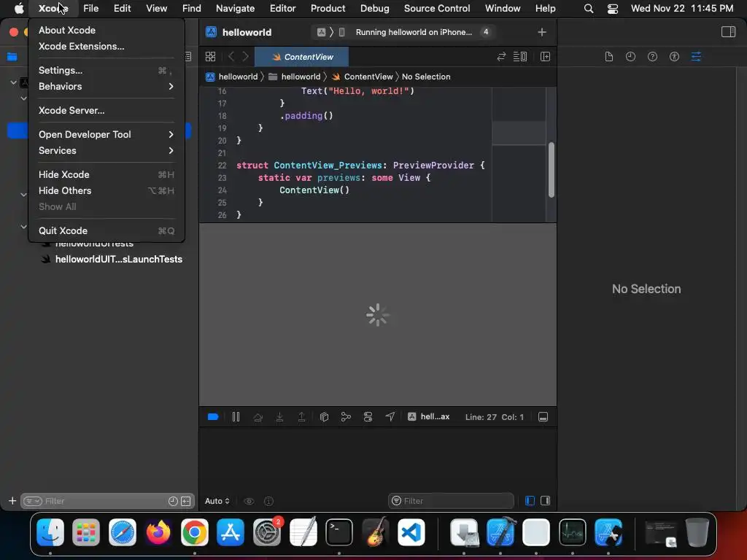The image size is (747, 560).
Task: Click the activity status Running helloworld
Action: coord(414,32)
